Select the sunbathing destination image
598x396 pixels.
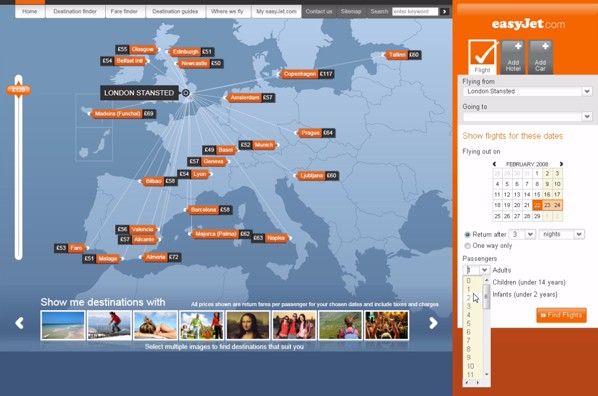(156, 325)
